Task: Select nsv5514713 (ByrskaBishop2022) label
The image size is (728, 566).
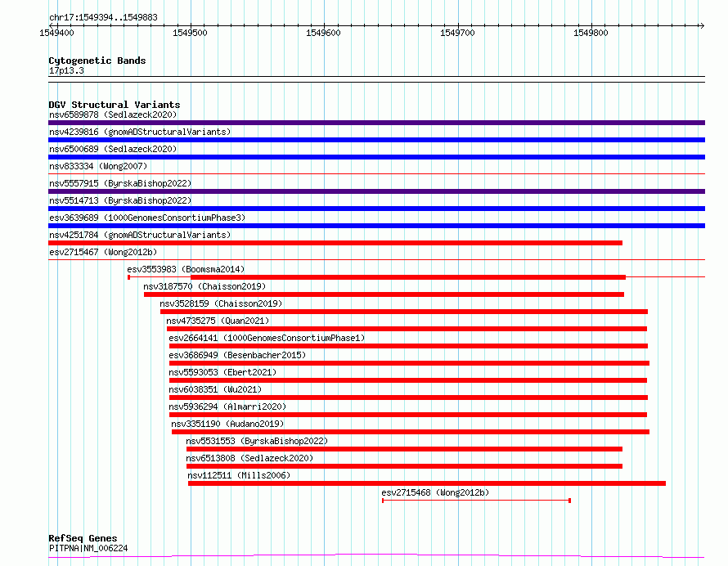Action: (120, 200)
